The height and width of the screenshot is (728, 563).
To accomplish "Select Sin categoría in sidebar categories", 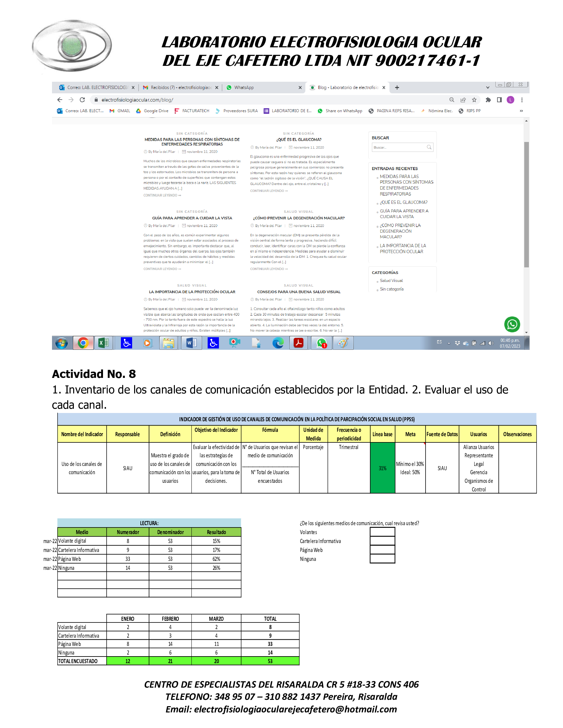I will [391, 289].
